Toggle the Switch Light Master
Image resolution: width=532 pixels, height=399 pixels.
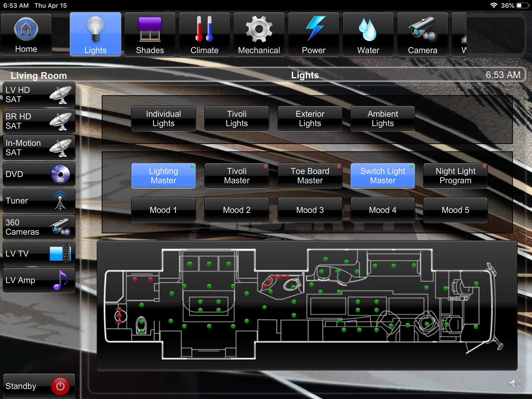click(x=382, y=175)
